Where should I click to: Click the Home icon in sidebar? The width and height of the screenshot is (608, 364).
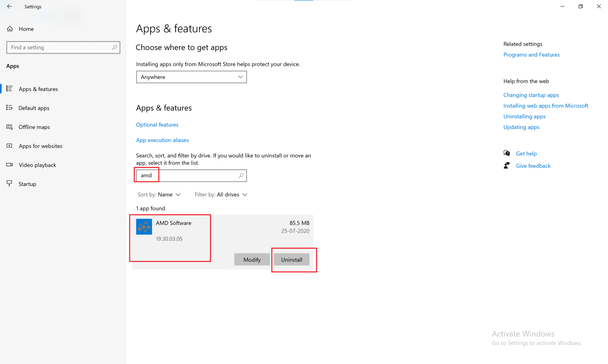(x=10, y=29)
